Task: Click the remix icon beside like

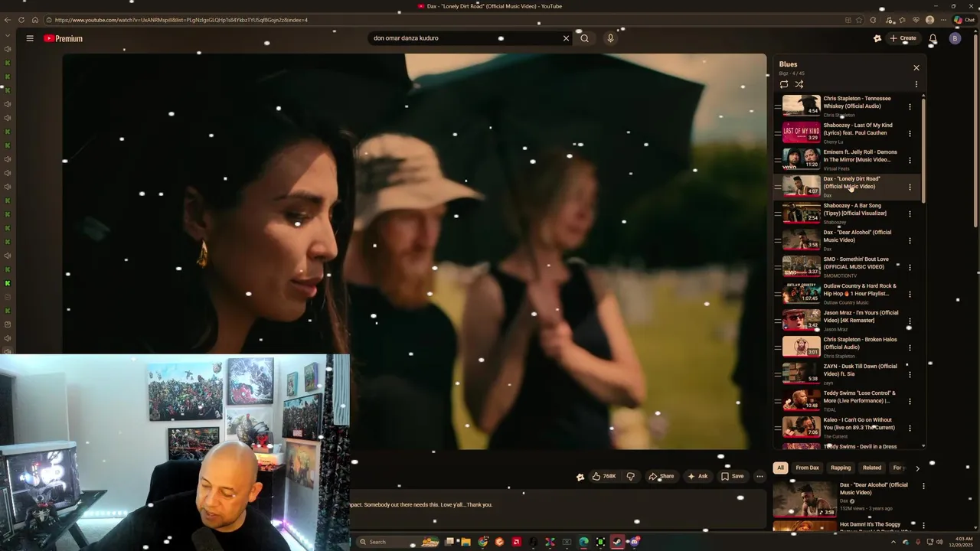Action: (580, 476)
